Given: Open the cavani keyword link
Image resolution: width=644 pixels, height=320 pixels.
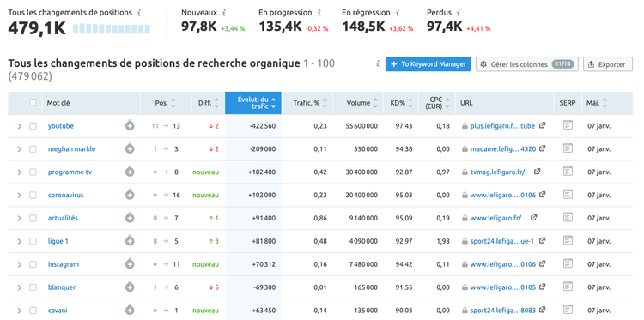Looking at the screenshot, I should [x=58, y=311].
